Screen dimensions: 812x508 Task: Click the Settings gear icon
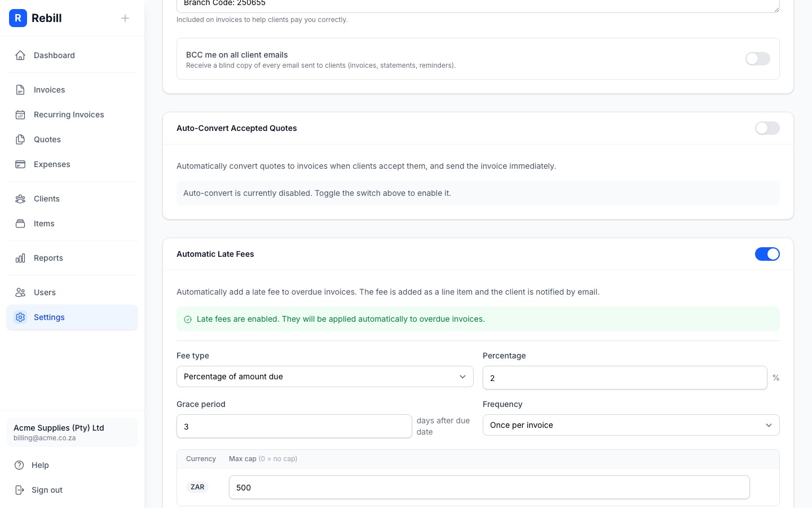coord(20,317)
